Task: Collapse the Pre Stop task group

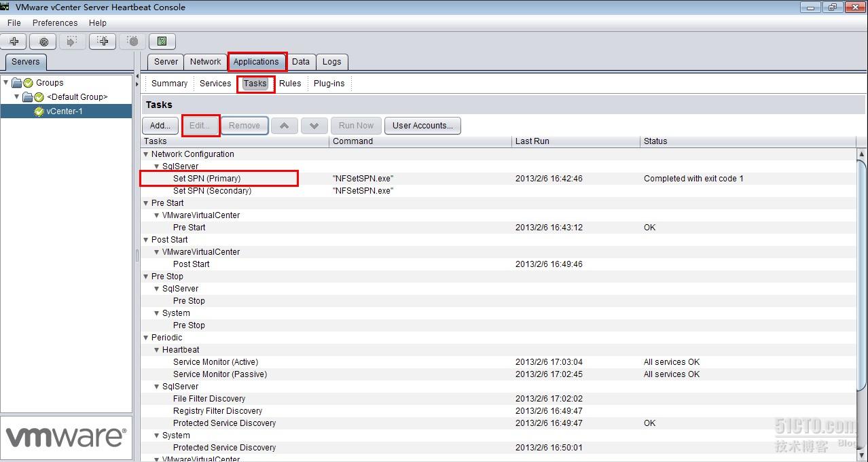Action: [146, 277]
